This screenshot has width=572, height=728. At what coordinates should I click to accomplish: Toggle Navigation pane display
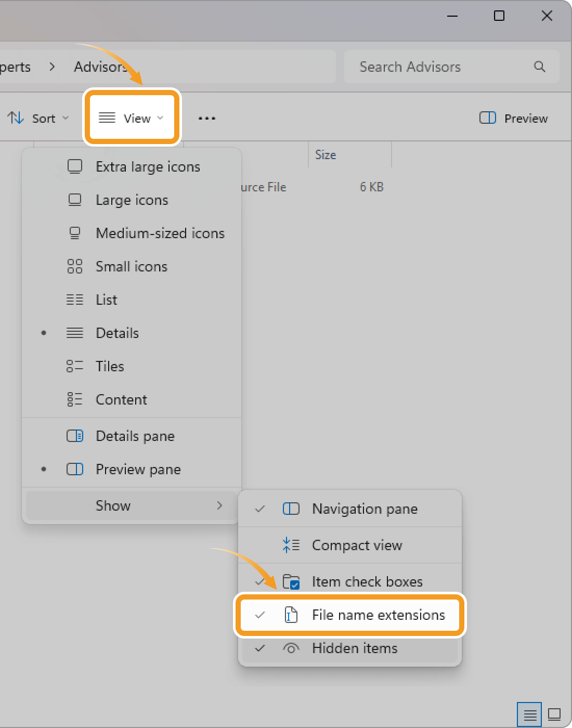coord(364,509)
